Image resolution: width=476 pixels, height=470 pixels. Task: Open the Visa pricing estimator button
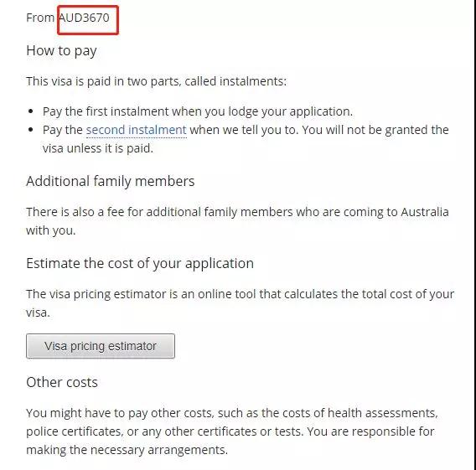[x=101, y=346]
